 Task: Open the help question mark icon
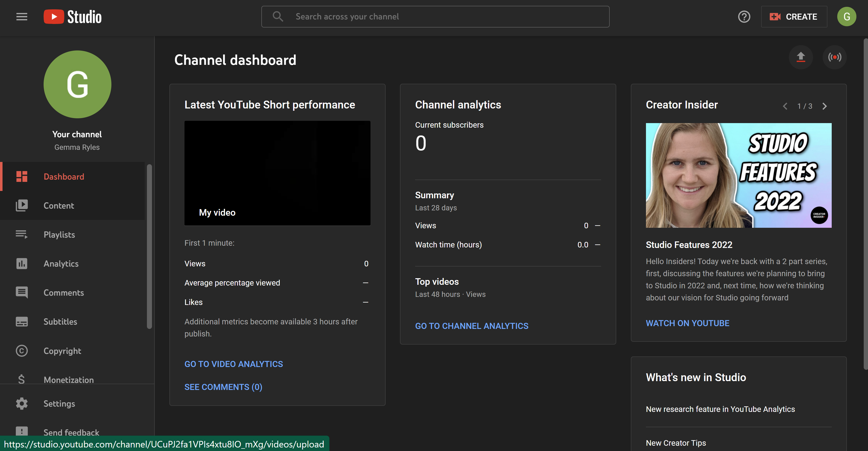pos(744,17)
